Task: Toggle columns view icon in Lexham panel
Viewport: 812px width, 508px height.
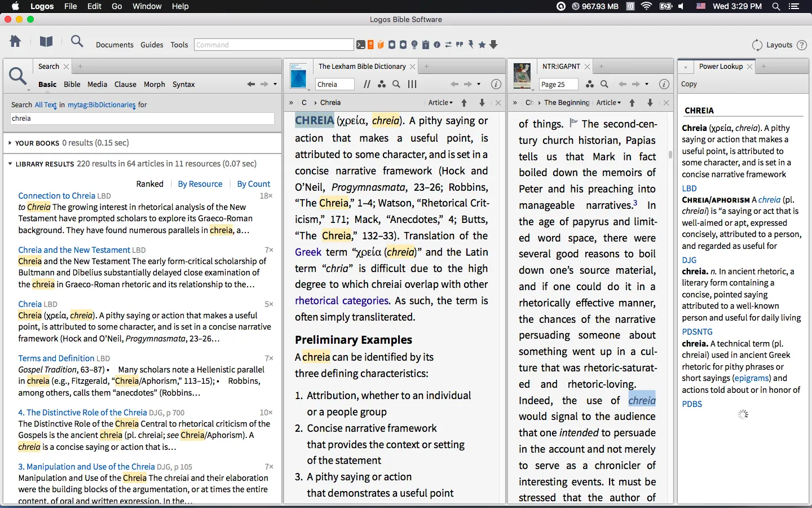Action: (x=412, y=84)
